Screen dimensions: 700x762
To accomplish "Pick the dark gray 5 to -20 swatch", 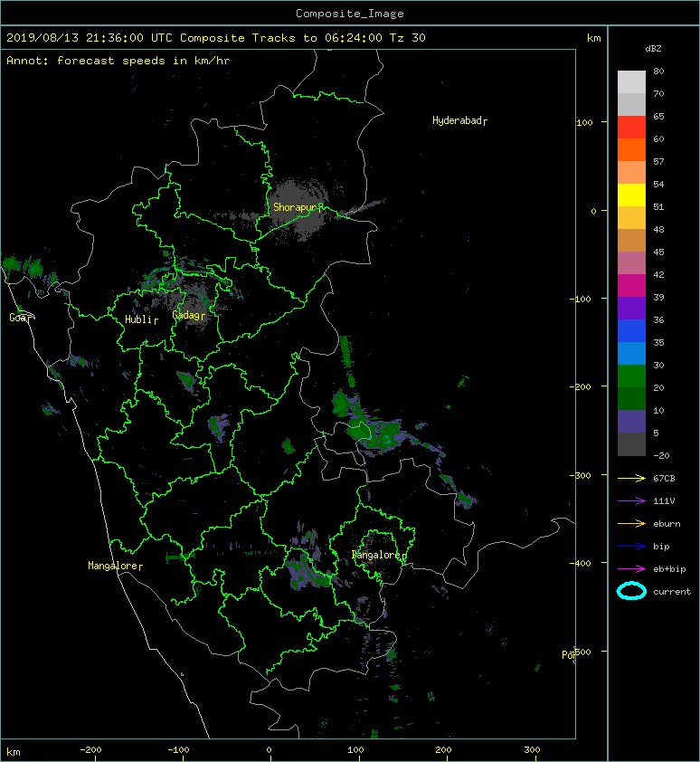I will tap(631, 443).
